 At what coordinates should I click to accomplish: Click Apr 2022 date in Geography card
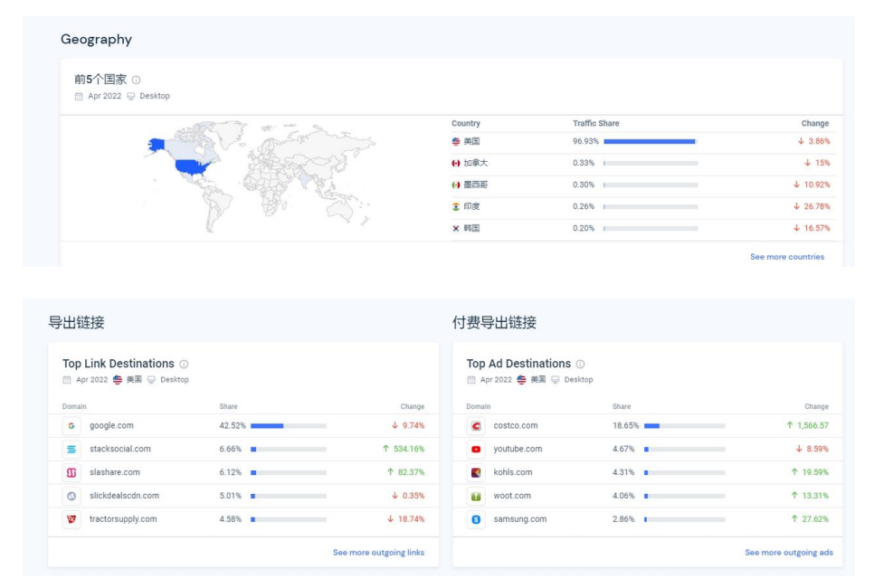click(x=104, y=97)
